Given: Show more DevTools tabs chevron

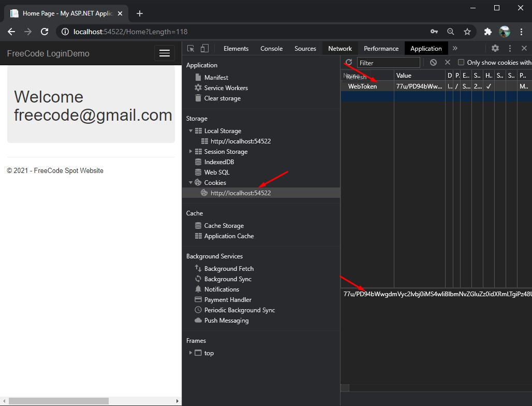Looking at the screenshot, I should point(455,48).
